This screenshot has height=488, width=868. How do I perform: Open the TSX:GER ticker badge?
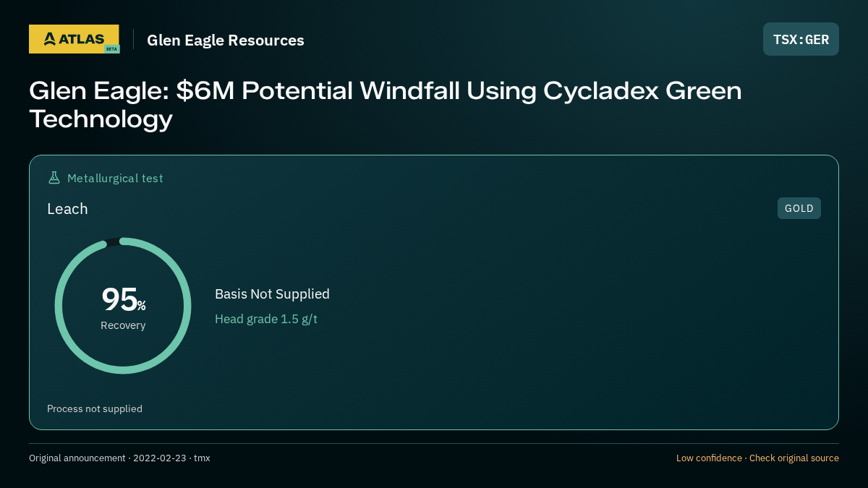(x=801, y=39)
